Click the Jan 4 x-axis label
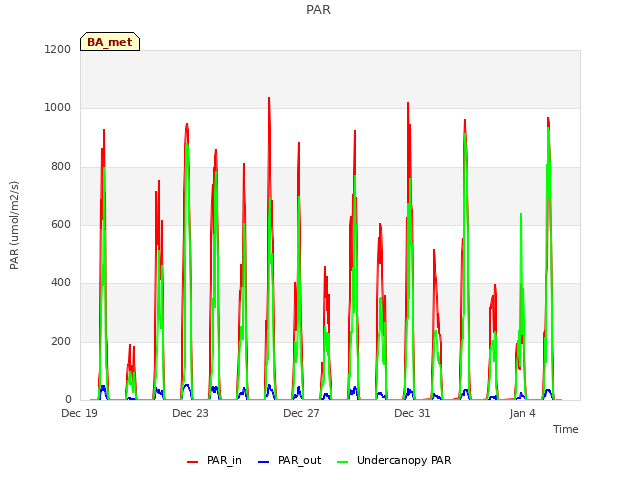The image size is (640, 480). [522, 413]
